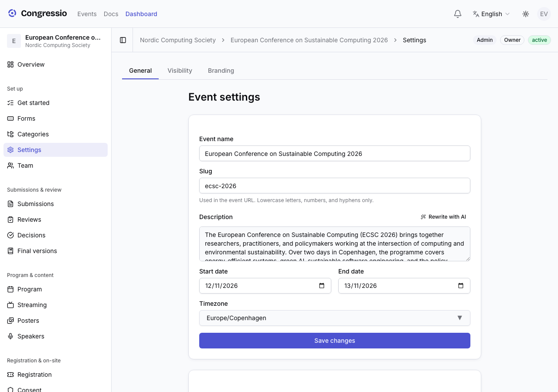The image size is (558, 392).
Task: Click the Speakers microphone icon
Action: tap(10, 336)
